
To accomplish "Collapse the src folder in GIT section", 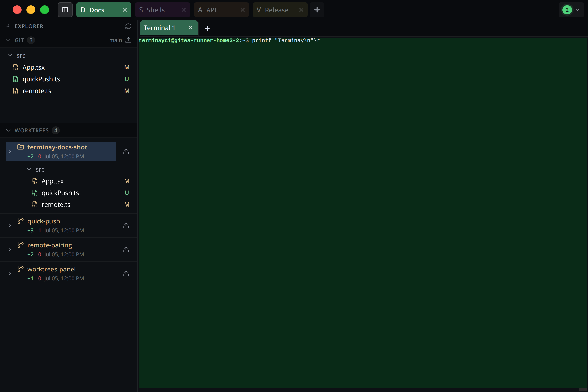I will click(10, 56).
